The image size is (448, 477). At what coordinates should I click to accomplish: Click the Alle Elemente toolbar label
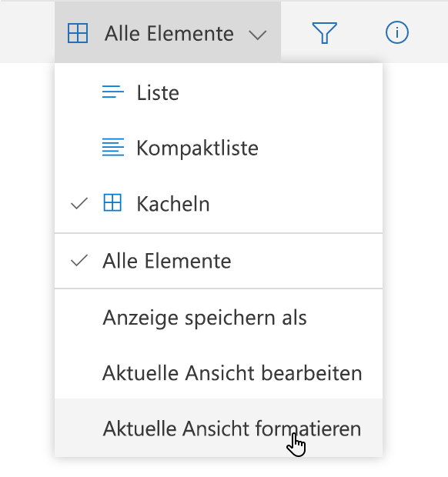click(x=169, y=33)
